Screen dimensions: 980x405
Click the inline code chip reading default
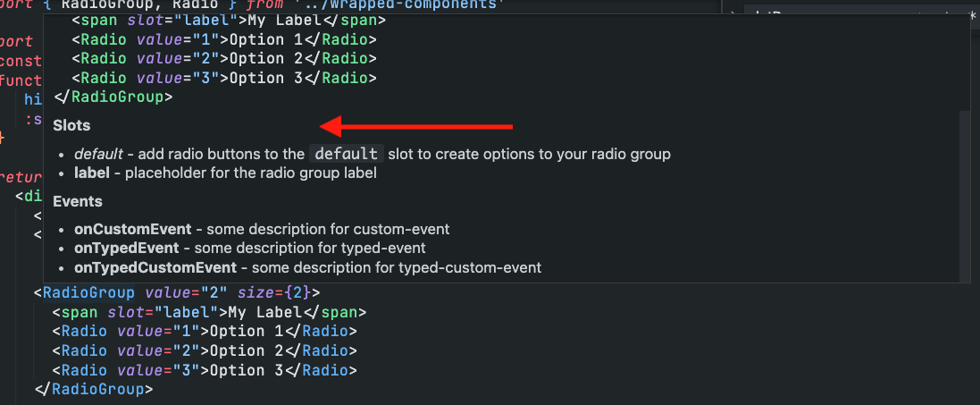pos(347,154)
